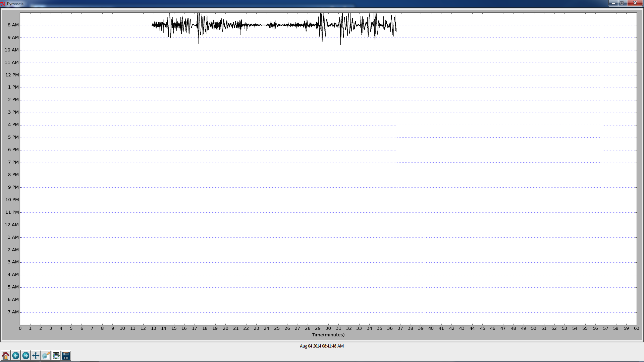Reset plot with Home icon
Image resolution: width=644 pixels, height=362 pixels.
(x=6, y=356)
